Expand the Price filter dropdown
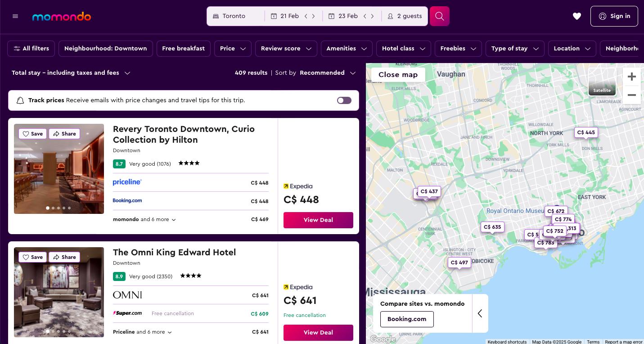 233,49
